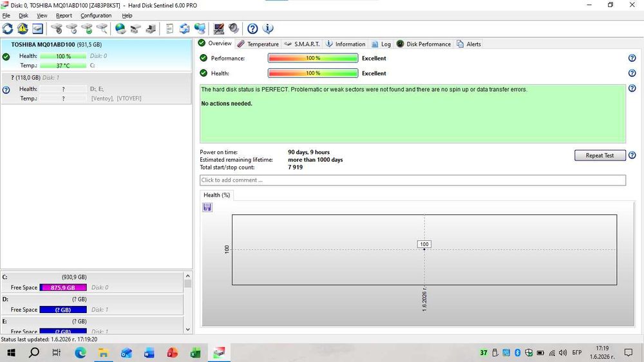Click the total start/stop count '7 919'
The width and height of the screenshot is (644, 362).
point(296,167)
